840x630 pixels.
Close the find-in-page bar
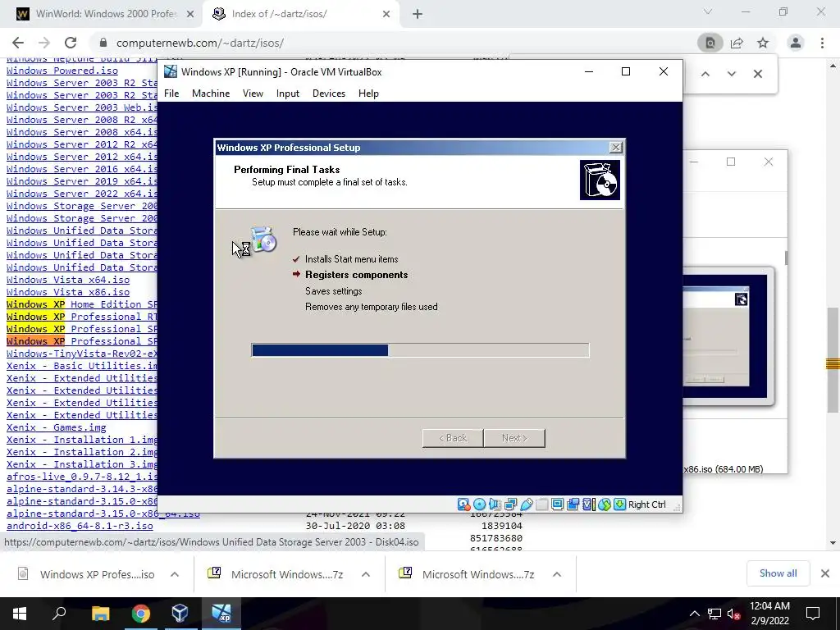(x=757, y=74)
